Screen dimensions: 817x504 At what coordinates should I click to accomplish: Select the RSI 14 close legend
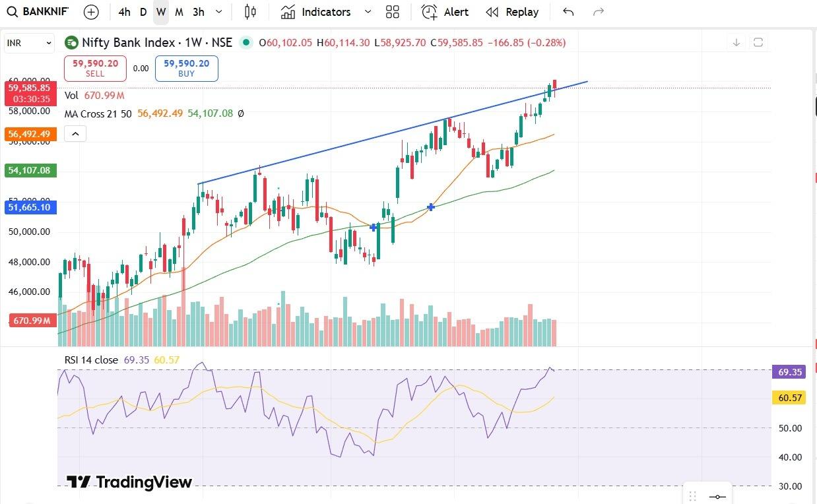click(91, 360)
